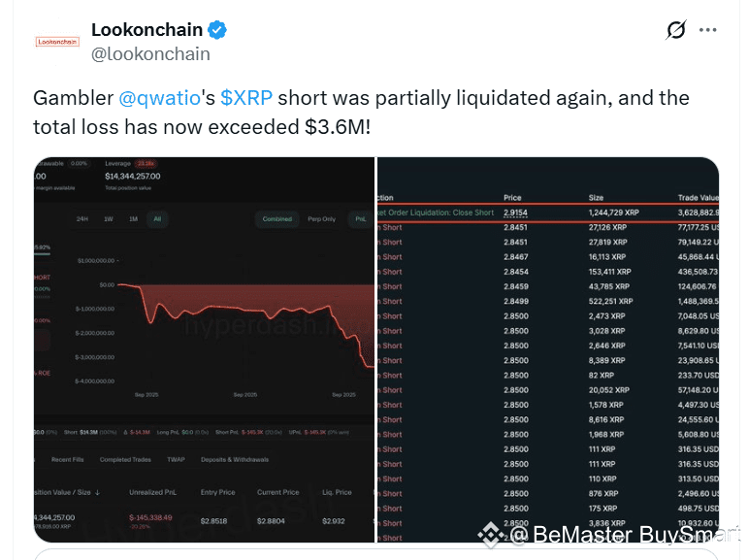The width and height of the screenshot is (748, 560).
Task: Open the Lookonchain profile avatar
Action: 57,42
